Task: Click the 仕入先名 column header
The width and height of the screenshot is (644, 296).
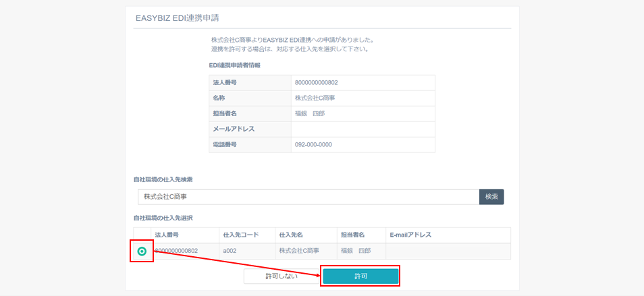Action: click(x=291, y=235)
